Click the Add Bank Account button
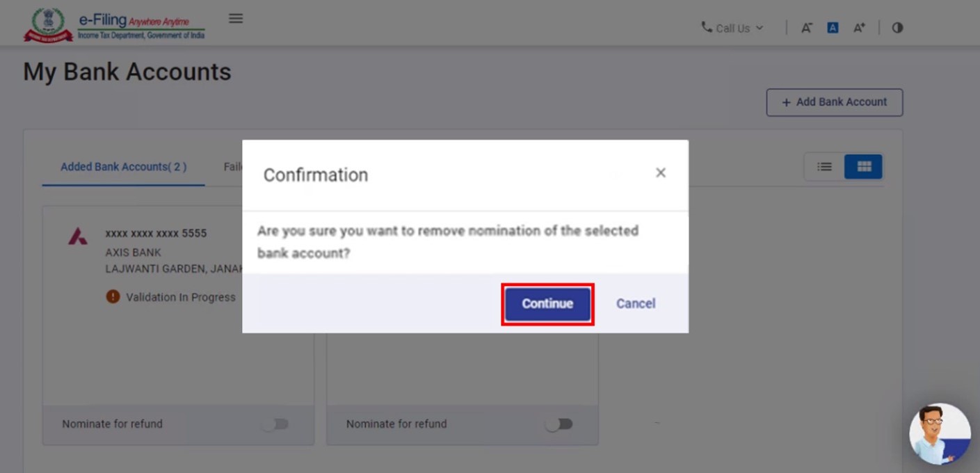The image size is (980, 473). click(x=834, y=102)
